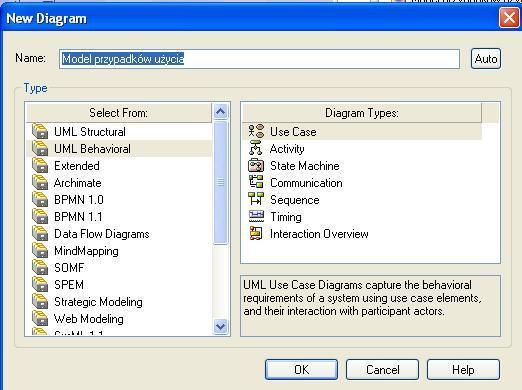Choose the Activity diagram icon
522x390 pixels.
coord(256,148)
